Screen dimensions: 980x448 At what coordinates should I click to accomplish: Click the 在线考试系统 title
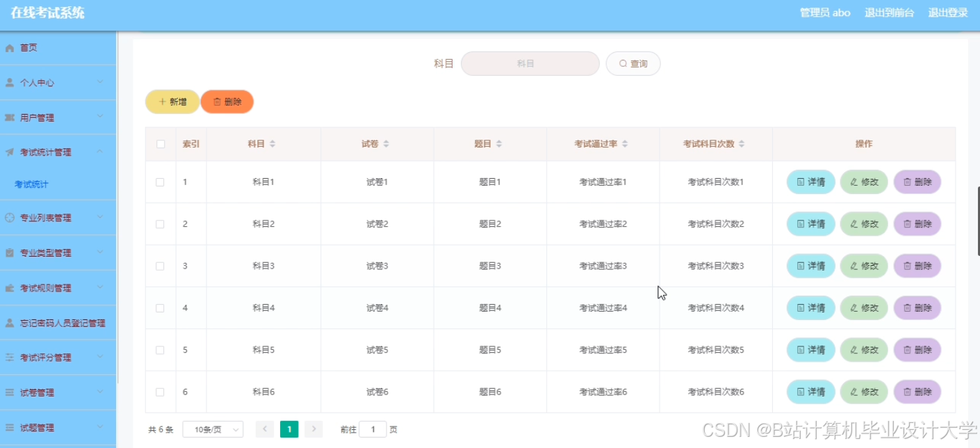[48, 13]
